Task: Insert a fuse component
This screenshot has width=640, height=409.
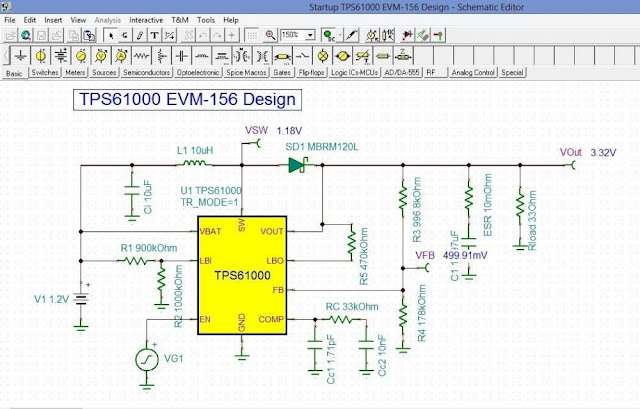Action: point(383,56)
